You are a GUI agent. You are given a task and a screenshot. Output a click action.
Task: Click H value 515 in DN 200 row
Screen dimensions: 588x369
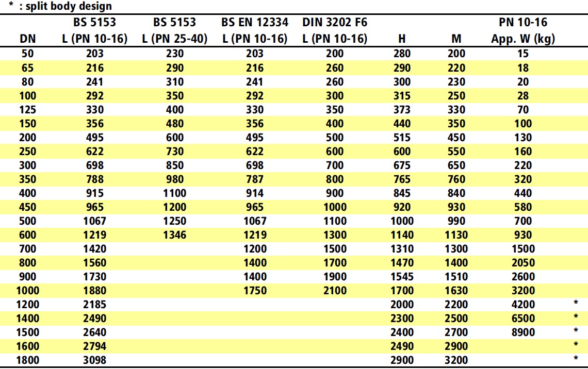(402, 137)
